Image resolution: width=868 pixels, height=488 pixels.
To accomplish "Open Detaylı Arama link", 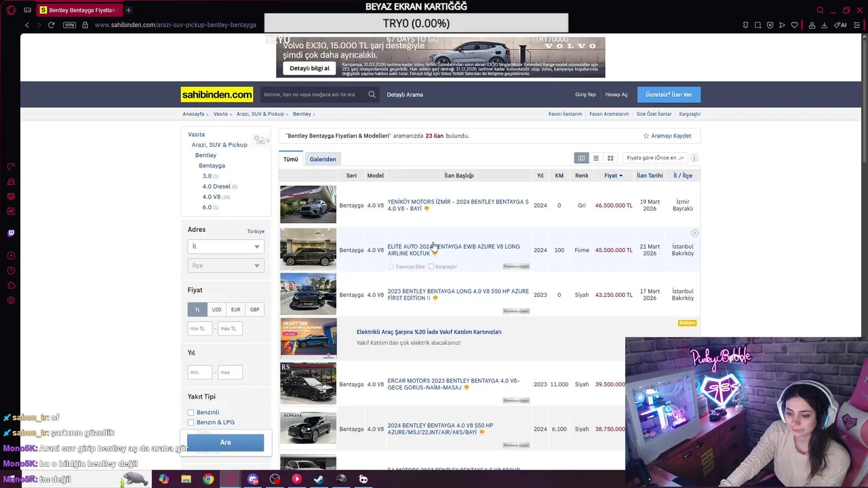I will tap(405, 94).
